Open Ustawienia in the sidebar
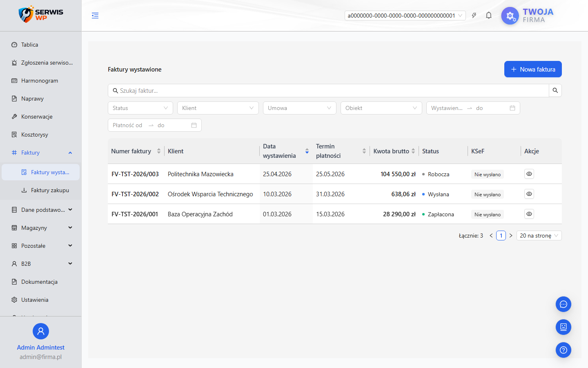 pyautogui.click(x=41, y=300)
